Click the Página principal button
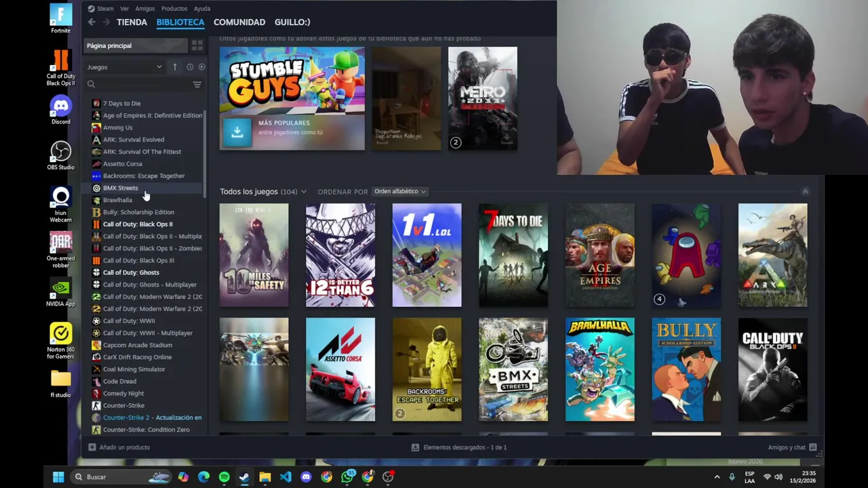 [x=136, y=45]
